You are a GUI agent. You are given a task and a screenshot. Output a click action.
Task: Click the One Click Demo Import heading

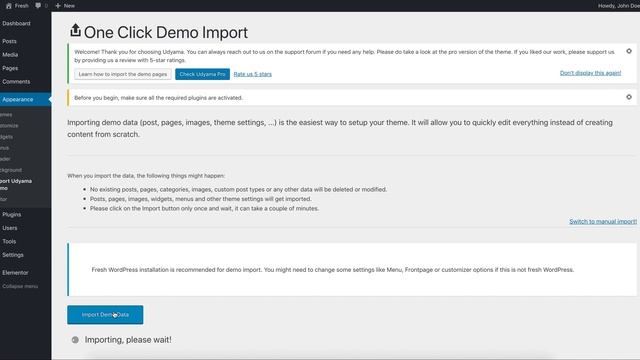tap(166, 33)
